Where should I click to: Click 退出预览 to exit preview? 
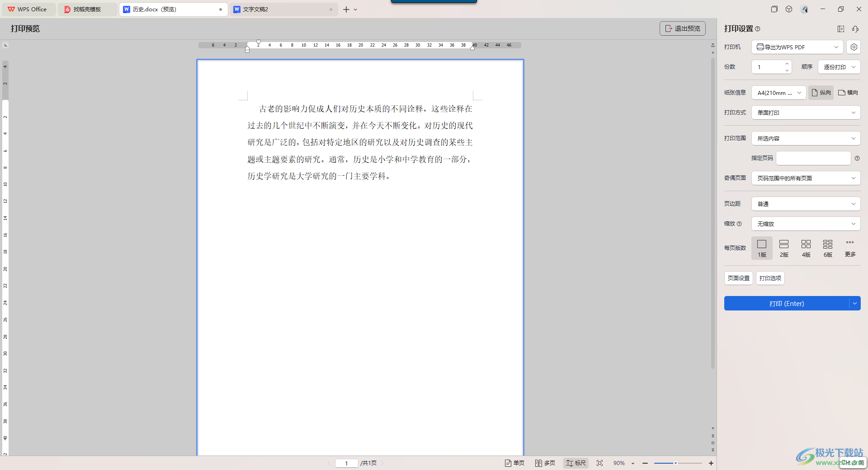[683, 28]
